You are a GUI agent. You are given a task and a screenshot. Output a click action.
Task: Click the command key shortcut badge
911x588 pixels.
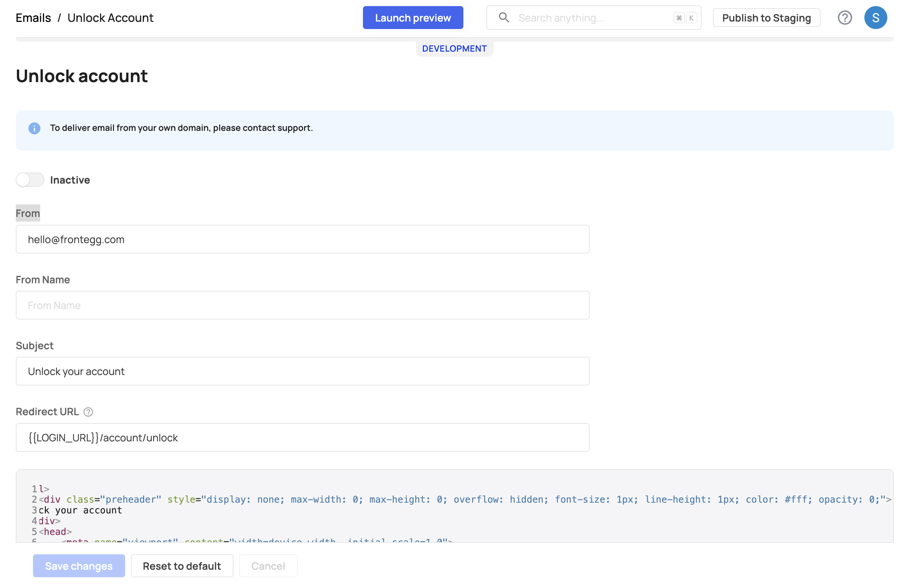tap(679, 18)
